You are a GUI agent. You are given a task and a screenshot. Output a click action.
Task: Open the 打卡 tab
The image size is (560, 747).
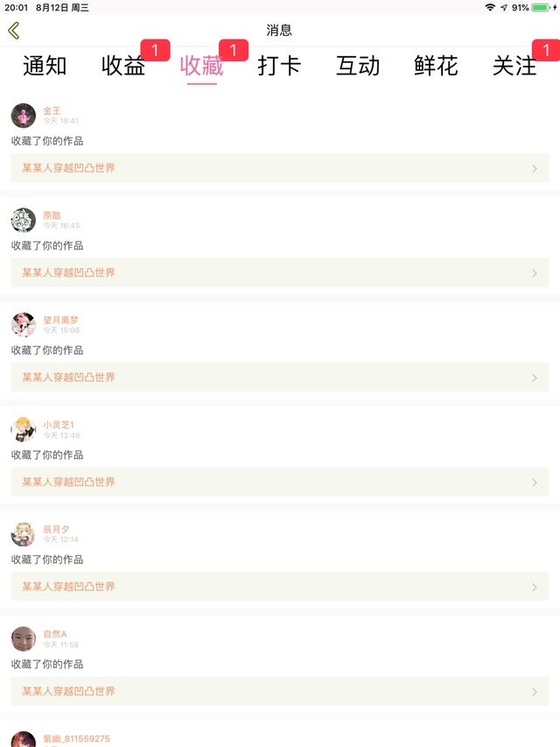(x=279, y=66)
